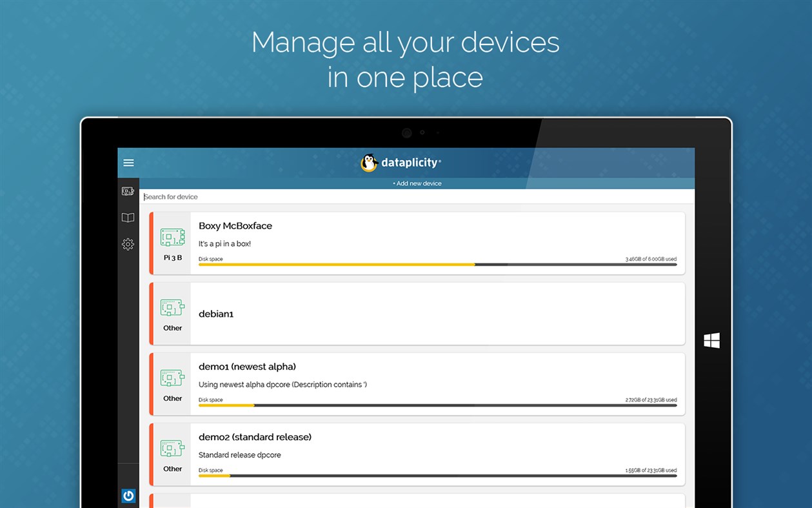Open the documentation book icon
Image resolution: width=812 pixels, height=508 pixels.
(x=128, y=218)
